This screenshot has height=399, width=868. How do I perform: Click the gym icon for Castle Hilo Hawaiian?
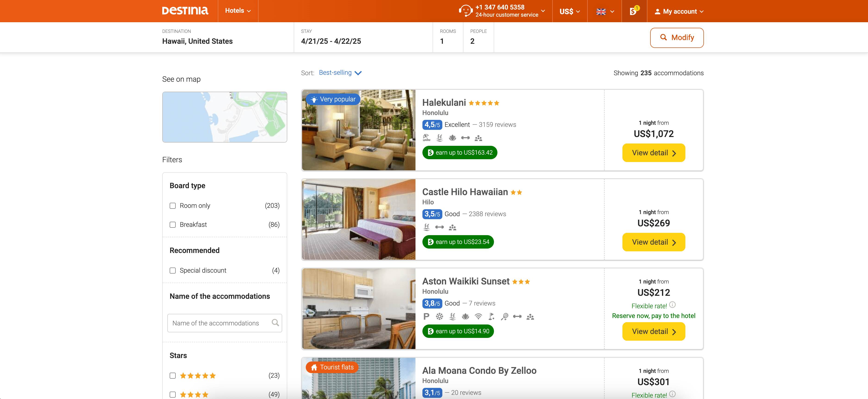pos(439,227)
